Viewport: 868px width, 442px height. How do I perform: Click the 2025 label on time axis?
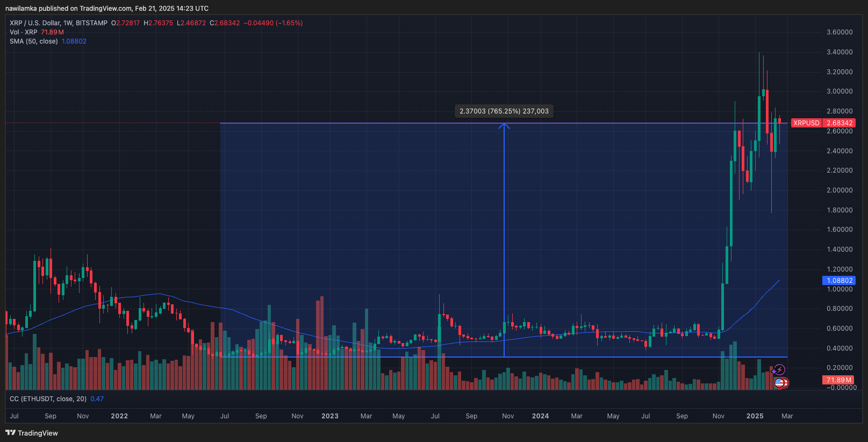click(755, 416)
